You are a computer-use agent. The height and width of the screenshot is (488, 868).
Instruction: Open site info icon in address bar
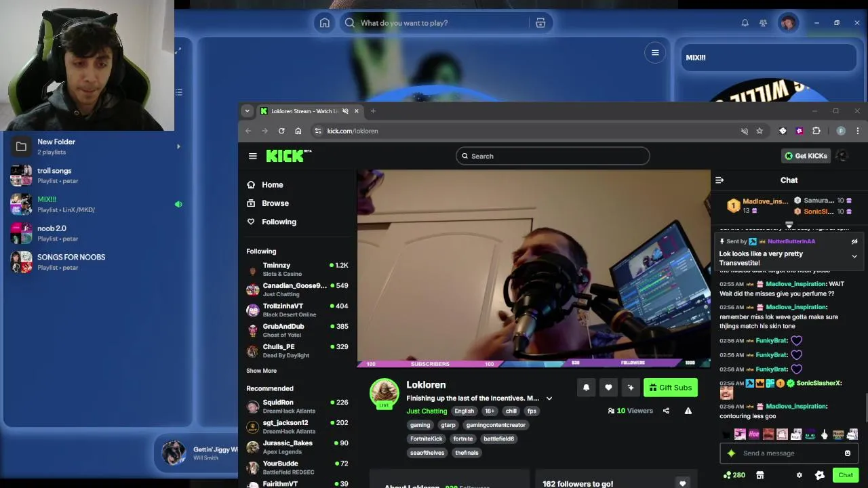click(x=318, y=131)
